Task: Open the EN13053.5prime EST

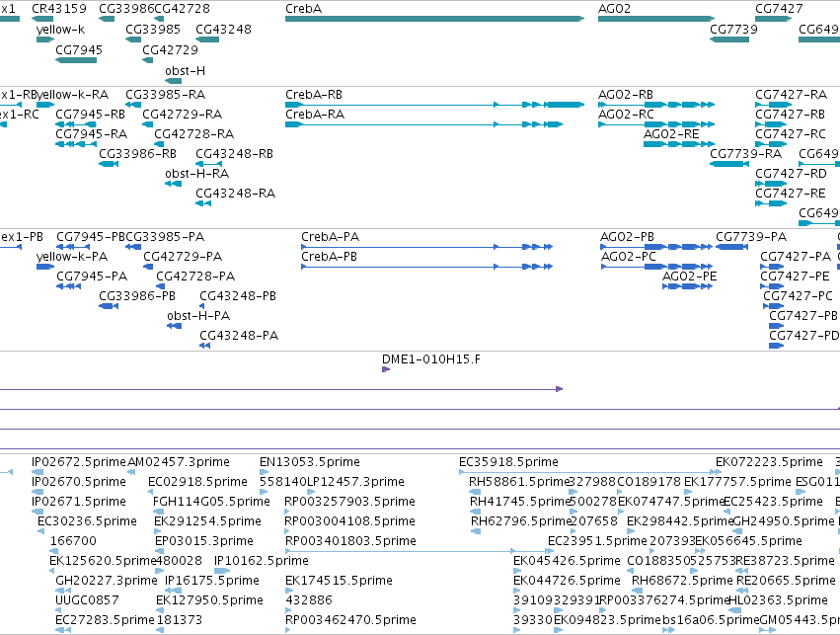Action: [264, 472]
